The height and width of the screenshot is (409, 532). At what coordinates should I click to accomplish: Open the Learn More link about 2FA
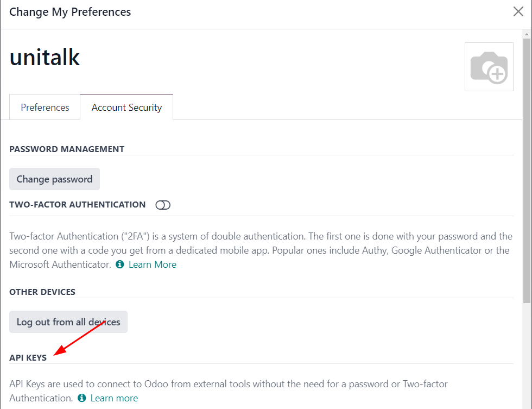tap(152, 265)
